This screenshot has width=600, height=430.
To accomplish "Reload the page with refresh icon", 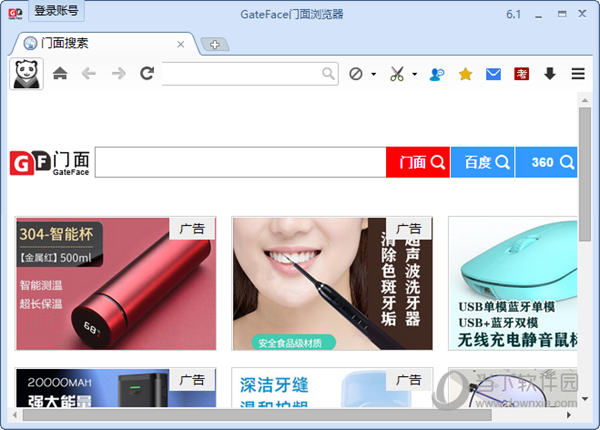I will pyautogui.click(x=147, y=73).
